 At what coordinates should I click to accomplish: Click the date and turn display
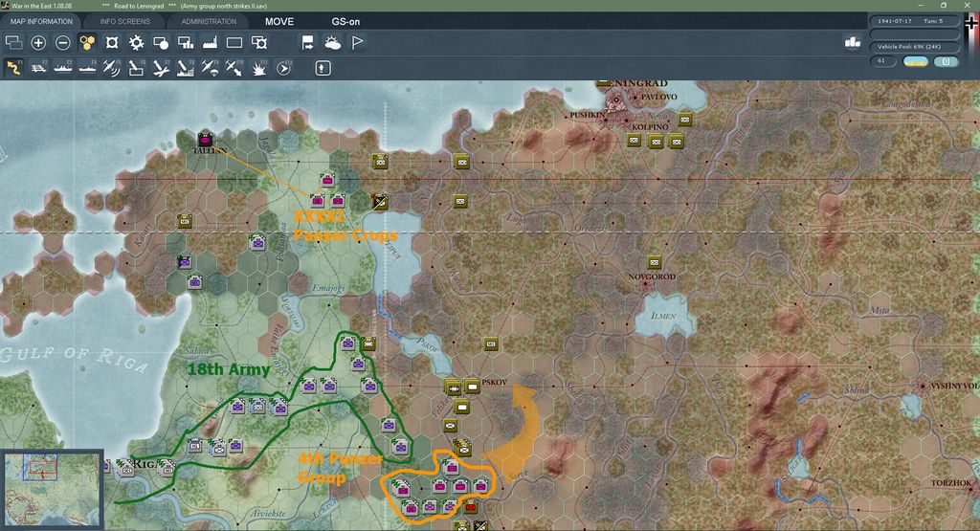click(914, 21)
